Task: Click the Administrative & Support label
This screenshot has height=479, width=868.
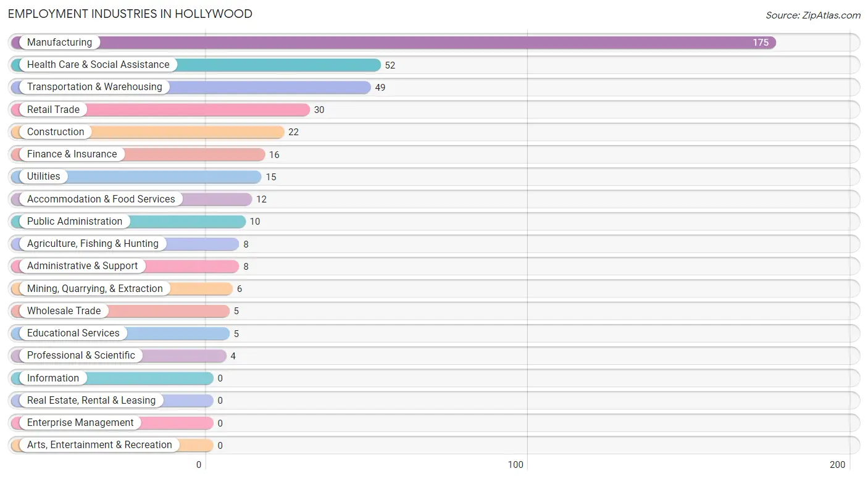Action: coord(83,266)
